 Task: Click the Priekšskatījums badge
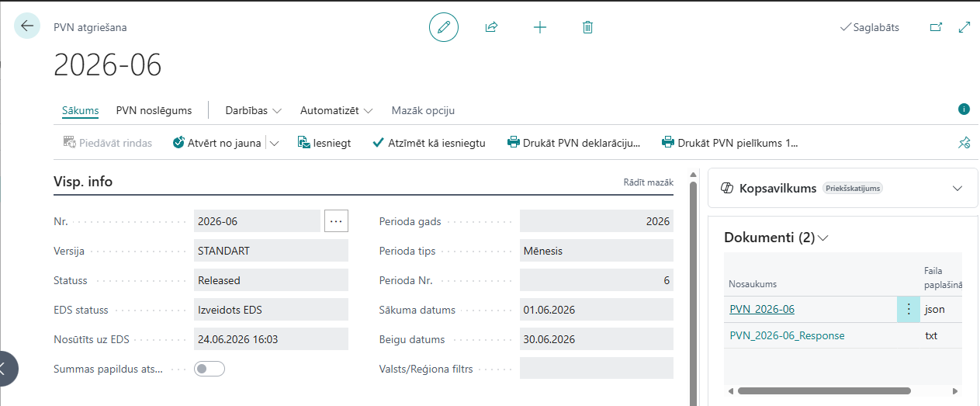853,188
